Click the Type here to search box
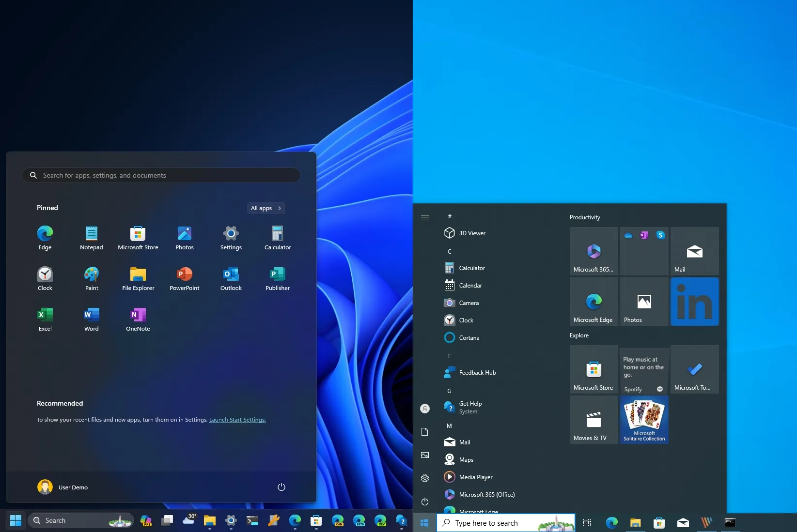This screenshot has height=532, width=797. tap(506, 523)
